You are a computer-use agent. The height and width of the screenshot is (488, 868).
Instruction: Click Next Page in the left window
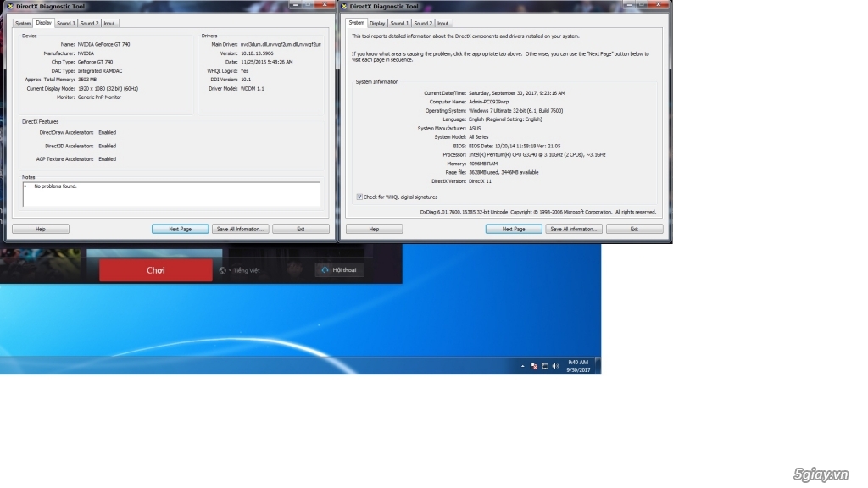point(180,229)
